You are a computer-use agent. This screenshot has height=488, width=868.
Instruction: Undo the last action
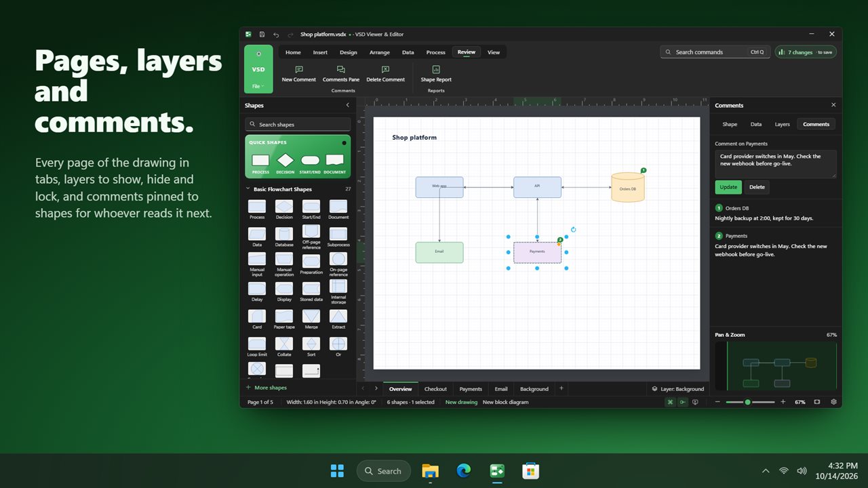point(276,35)
